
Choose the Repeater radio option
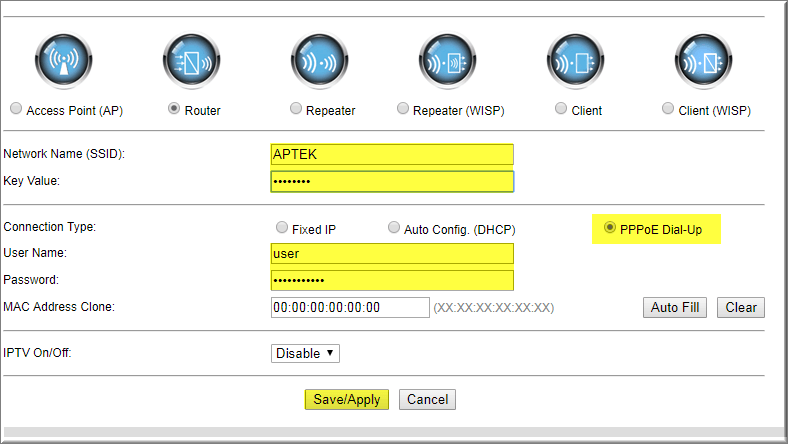click(295, 108)
